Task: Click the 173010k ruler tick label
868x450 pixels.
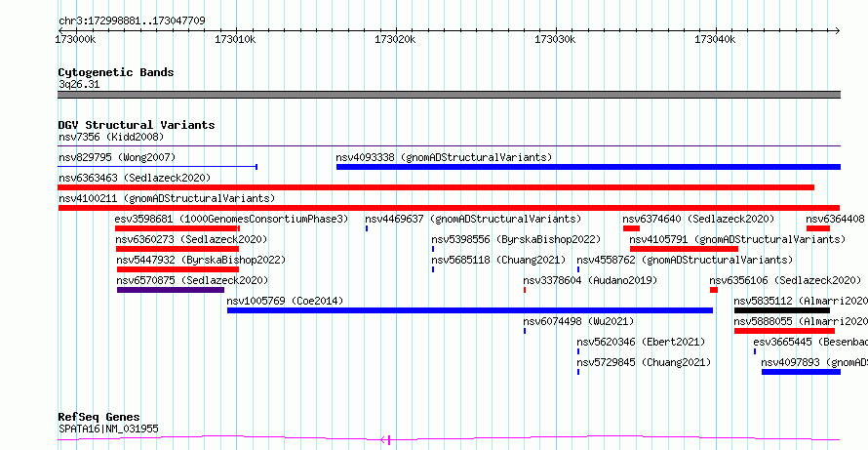Action: pos(235,39)
